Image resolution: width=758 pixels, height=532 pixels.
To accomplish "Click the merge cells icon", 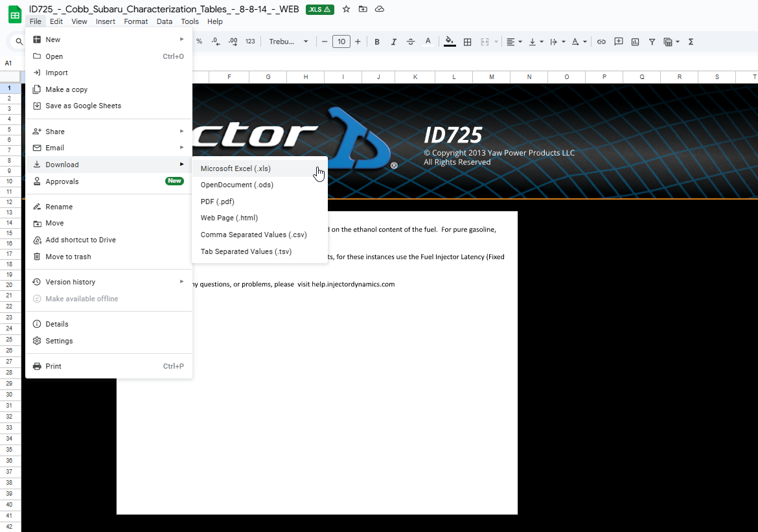I will (485, 41).
